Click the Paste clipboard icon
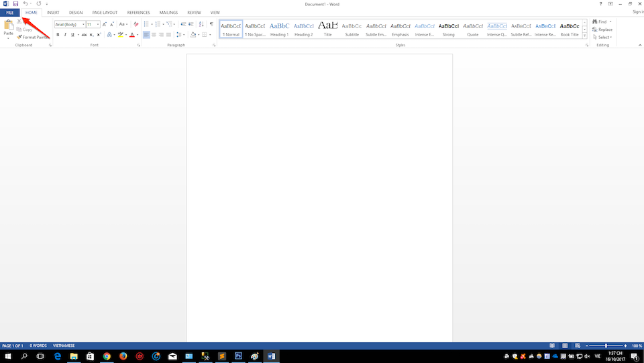Screen dimensions: 644x363 8,25
